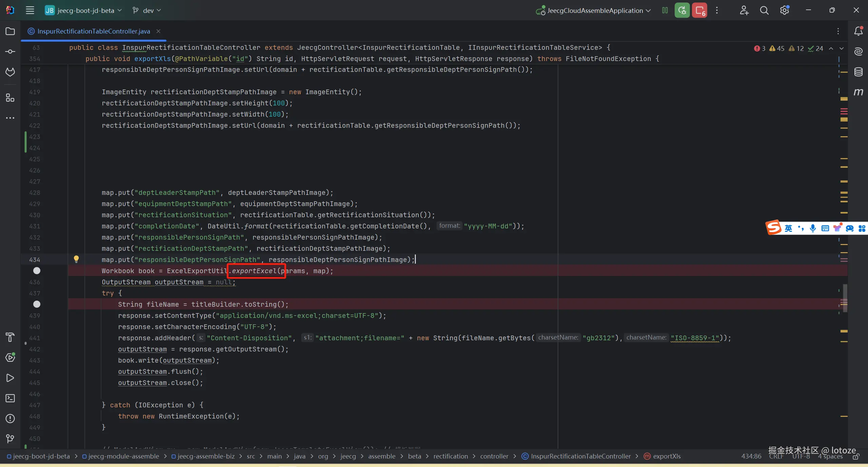868x467 pixels.
Task: Open the Terminal tool window
Action: point(10,398)
